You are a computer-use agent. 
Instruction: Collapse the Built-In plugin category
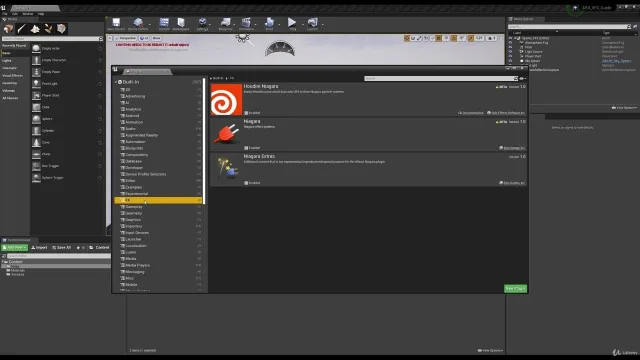click(116, 82)
